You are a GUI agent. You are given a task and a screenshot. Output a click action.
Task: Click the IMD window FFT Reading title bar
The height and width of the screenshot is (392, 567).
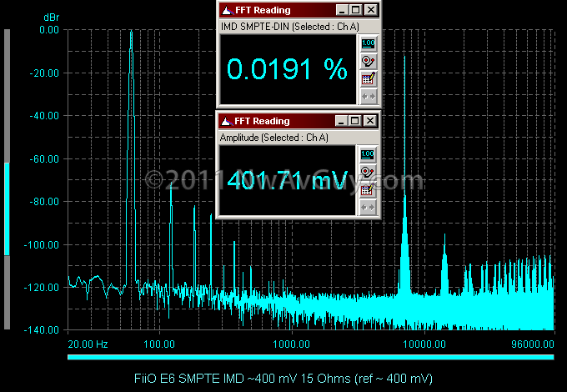[299, 10]
